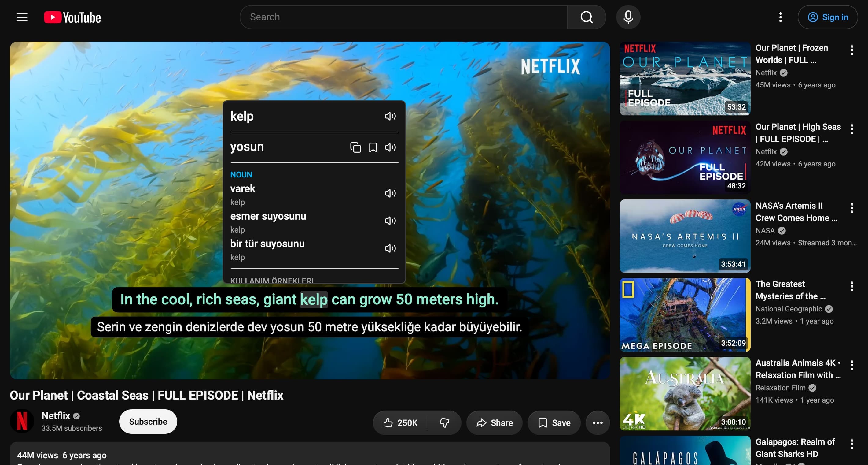Focus the Search input field

coord(404,17)
